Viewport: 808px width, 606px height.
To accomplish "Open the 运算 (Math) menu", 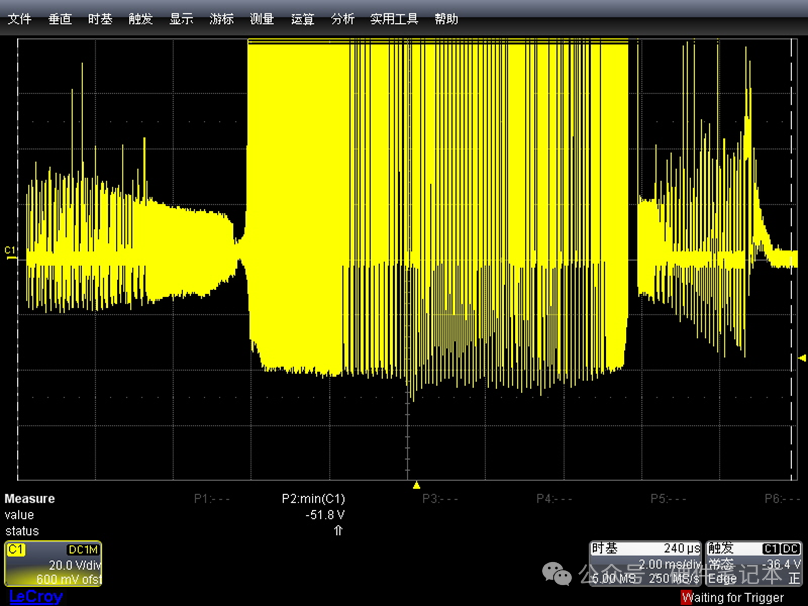I will click(302, 19).
